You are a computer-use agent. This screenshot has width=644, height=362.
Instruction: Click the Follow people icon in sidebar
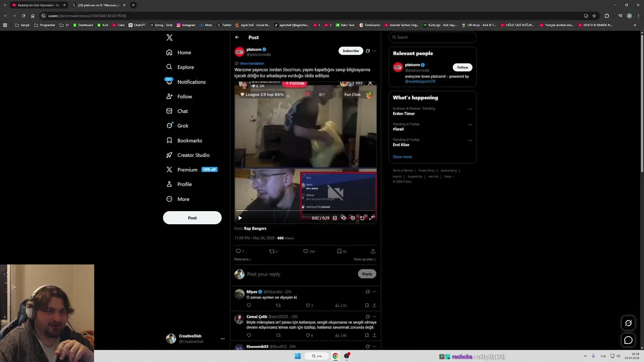pyautogui.click(x=169, y=97)
